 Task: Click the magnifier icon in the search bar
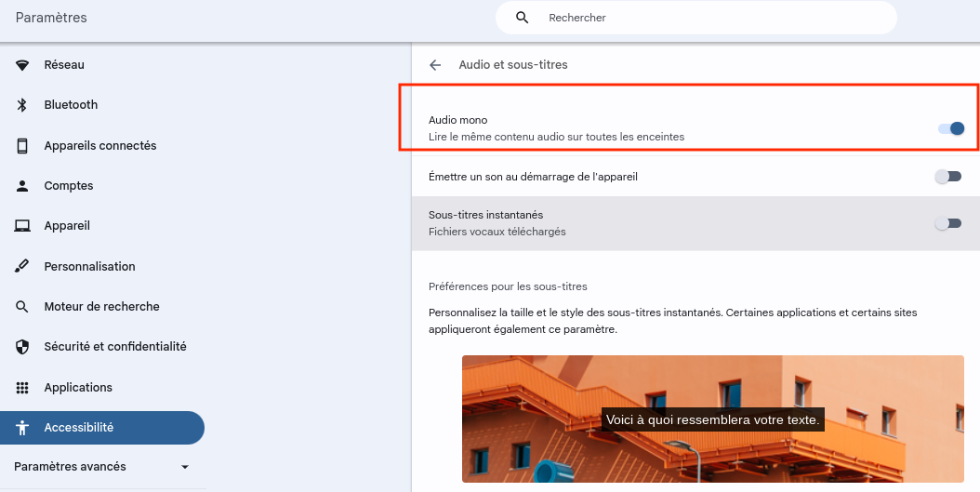click(x=523, y=18)
